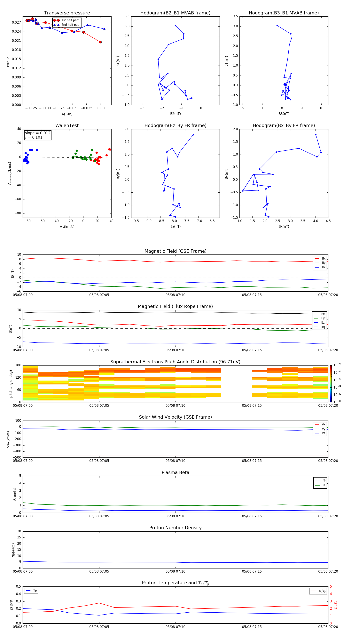This screenshot has width=351, height=644.
Task: Click the 'slope = 0.012' annotation
Action: pos(38,133)
